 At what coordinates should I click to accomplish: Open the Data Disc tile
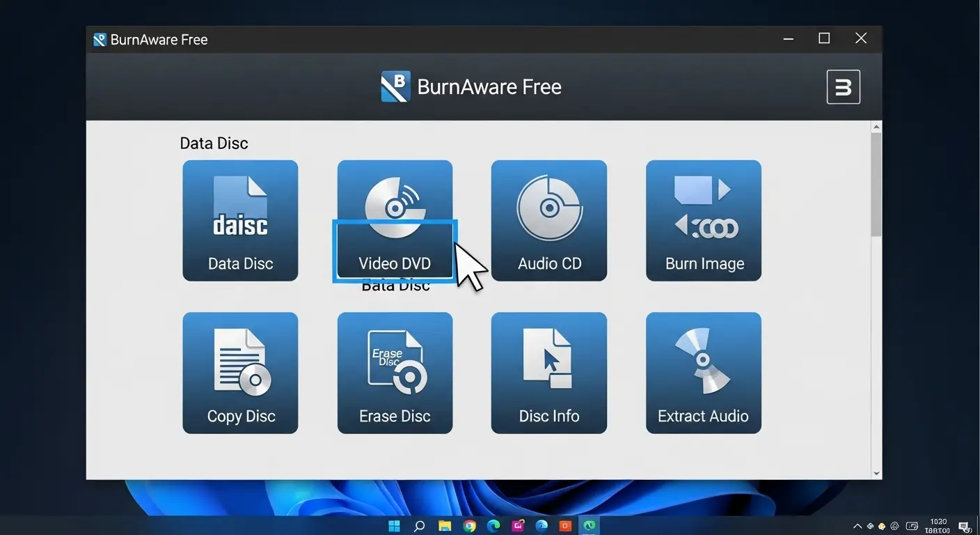(240, 221)
